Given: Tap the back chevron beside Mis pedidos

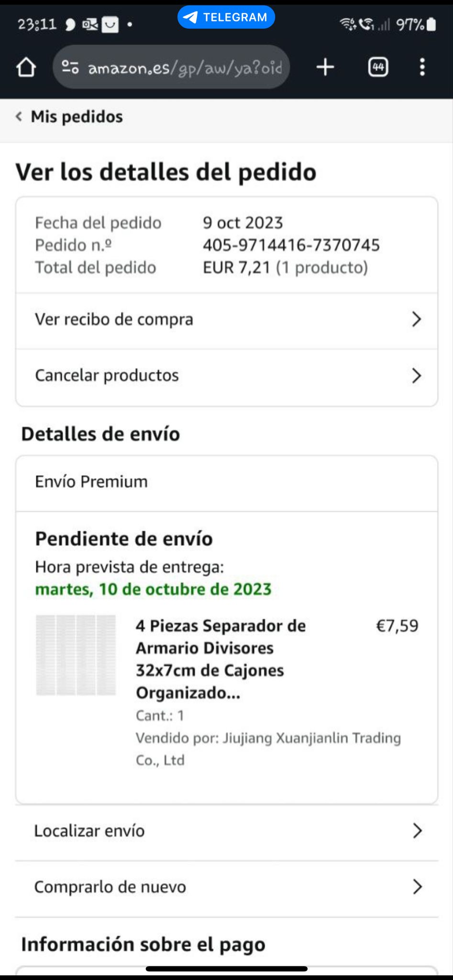Looking at the screenshot, I should click(x=19, y=116).
